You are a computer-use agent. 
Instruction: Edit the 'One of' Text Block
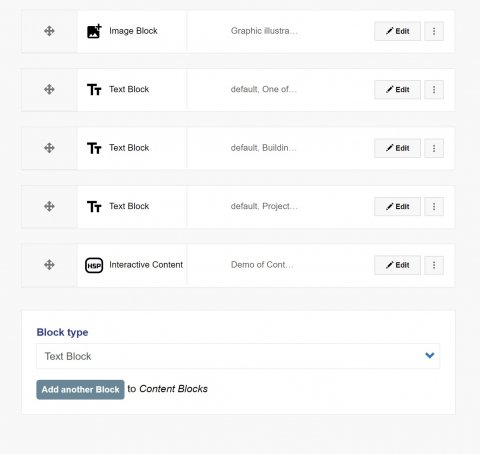pos(397,90)
